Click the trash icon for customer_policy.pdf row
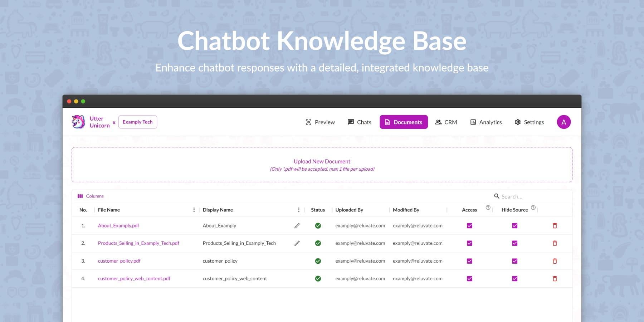Viewport: 644px width, 322px height. [x=555, y=261]
